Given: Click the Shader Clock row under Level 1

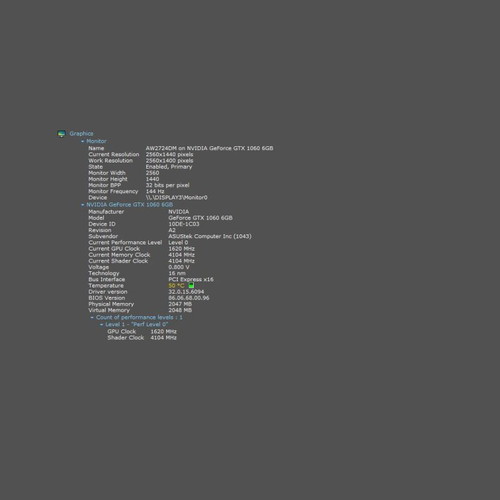Looking at the screenshot, I should [x=142, y=338].
